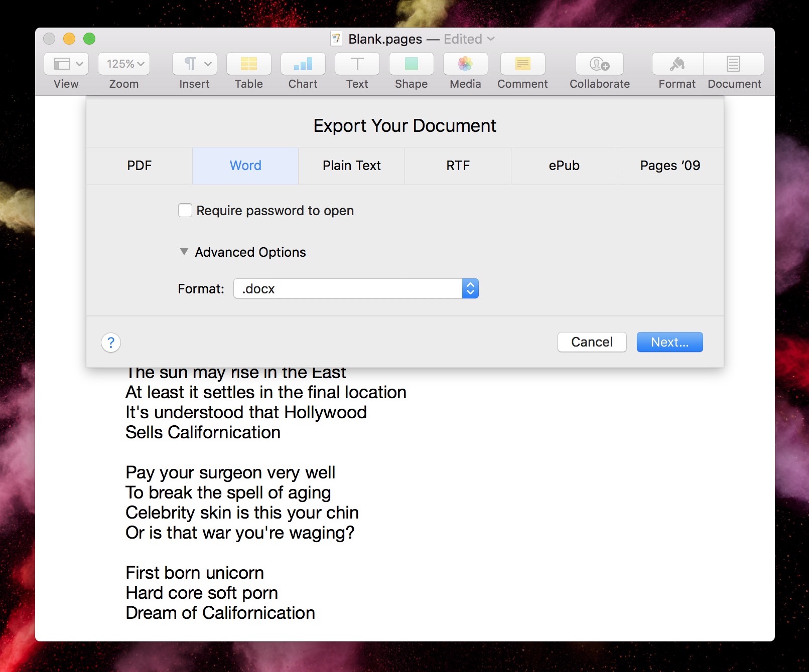Open the .docx Format dropdown
809x672 pixels.
pyautogui.click(x=356, y=288)
